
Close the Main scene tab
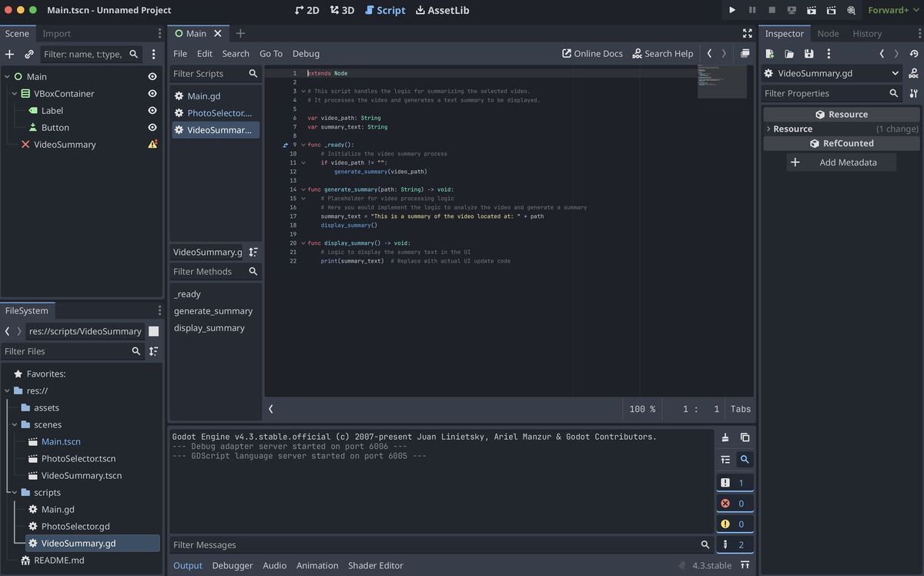(218, 33)
